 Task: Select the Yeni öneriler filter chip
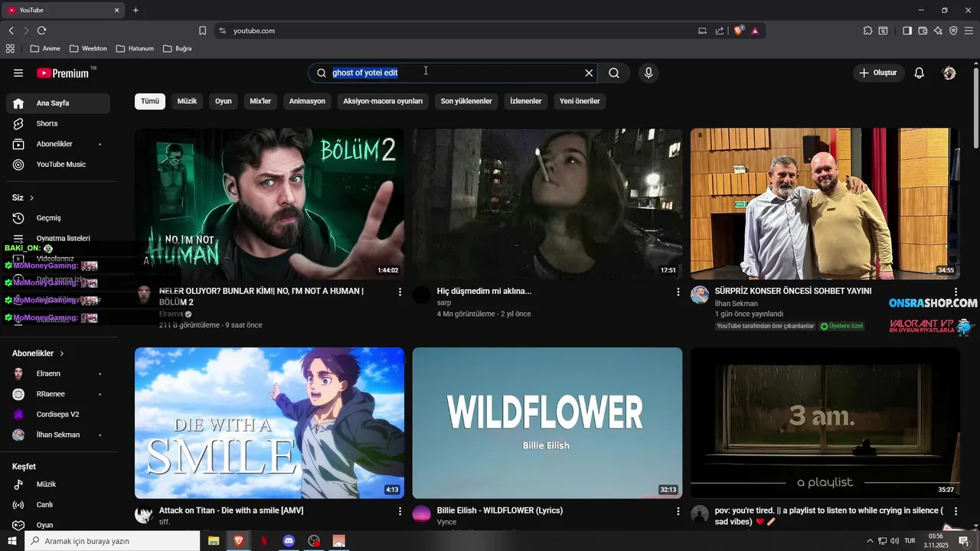(x=580, y=101)
